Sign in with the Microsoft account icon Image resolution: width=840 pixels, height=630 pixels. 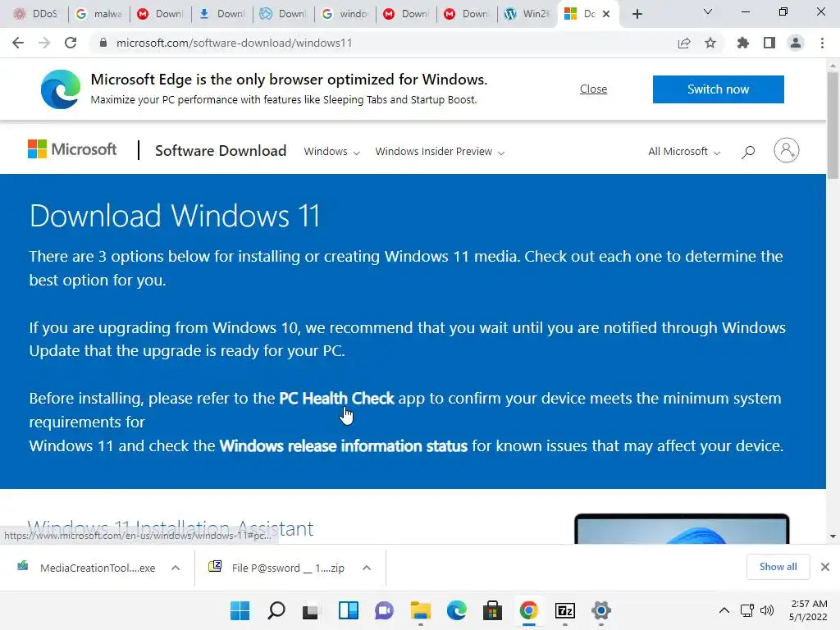click(787, 151)
